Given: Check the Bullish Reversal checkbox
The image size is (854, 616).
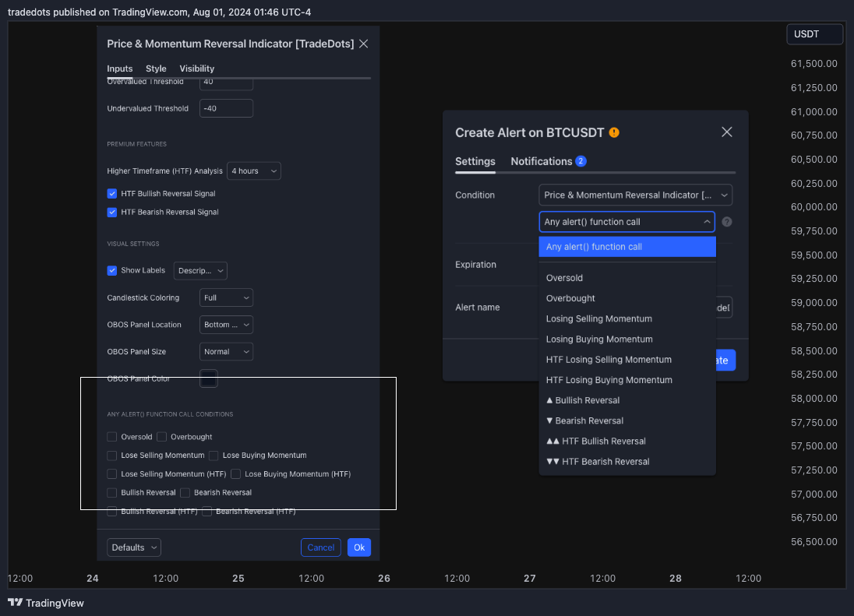Looking at the screenshot, I should pyautogui.click(x=112, y=492).
